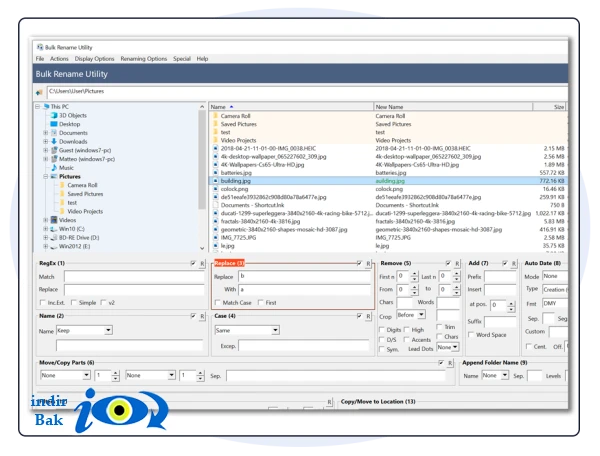Click the R reset button in Replace (3)
The image size is (600, 456).
coord(368,263)
